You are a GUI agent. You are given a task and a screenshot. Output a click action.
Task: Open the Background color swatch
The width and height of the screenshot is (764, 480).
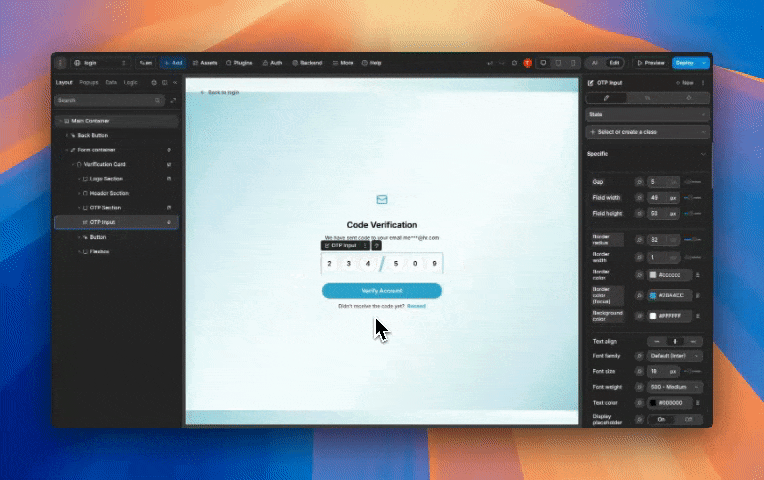(653, 316)
